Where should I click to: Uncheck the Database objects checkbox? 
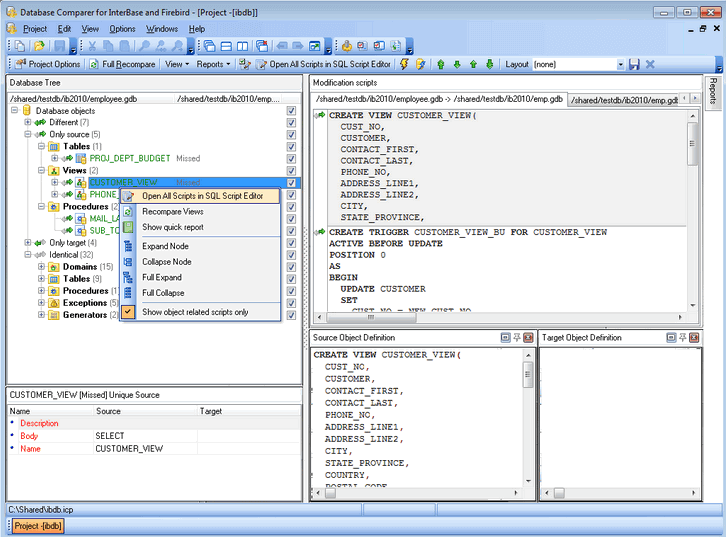tap(291, 111)
